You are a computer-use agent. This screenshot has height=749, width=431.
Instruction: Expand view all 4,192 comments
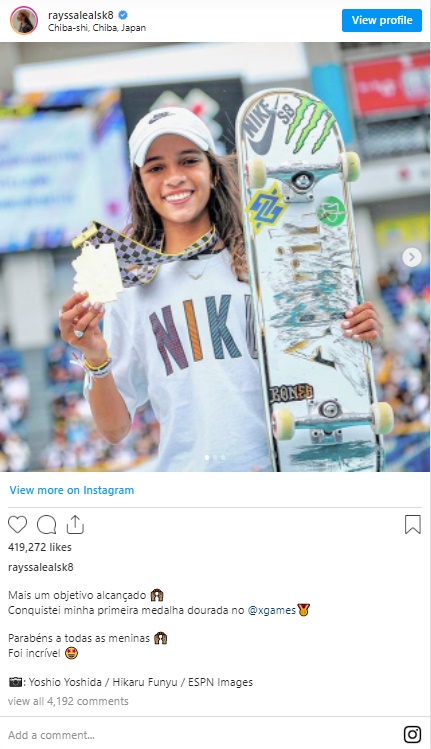(x=68, y=701)
